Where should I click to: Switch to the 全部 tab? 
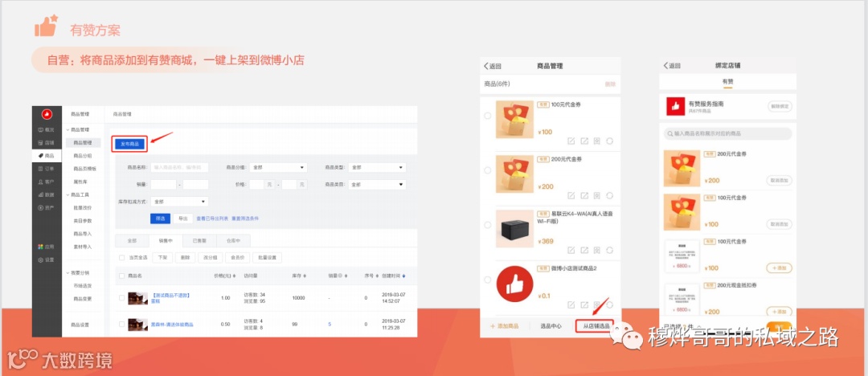(x=132, y=241)
